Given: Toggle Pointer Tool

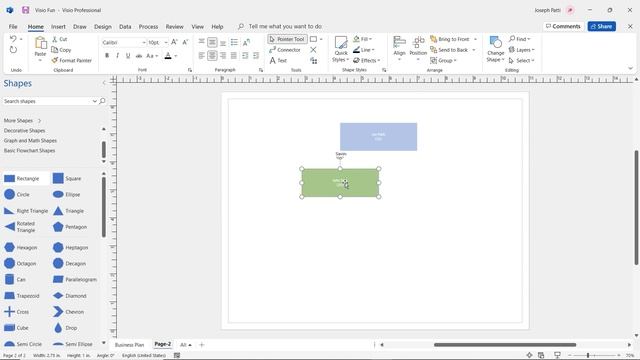Looking at the screenshot, I should coord(287,39).
